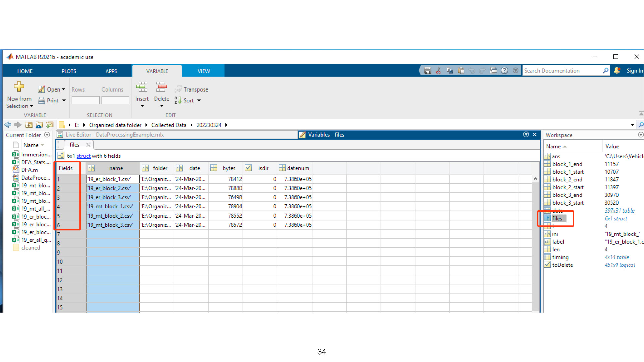Click the notification bell icon
Image resolution: width=644 pixels, height=362 pixels.
(617, 71)
